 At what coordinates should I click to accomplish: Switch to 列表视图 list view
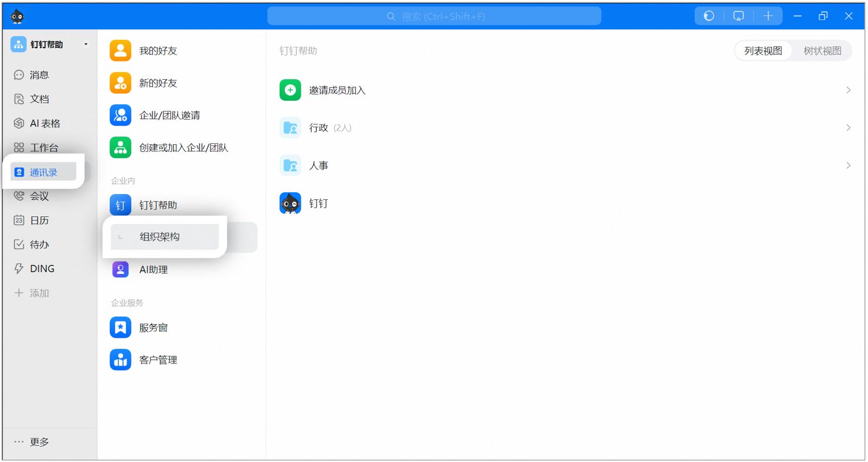pyautogui.click(x=763, y=51)
